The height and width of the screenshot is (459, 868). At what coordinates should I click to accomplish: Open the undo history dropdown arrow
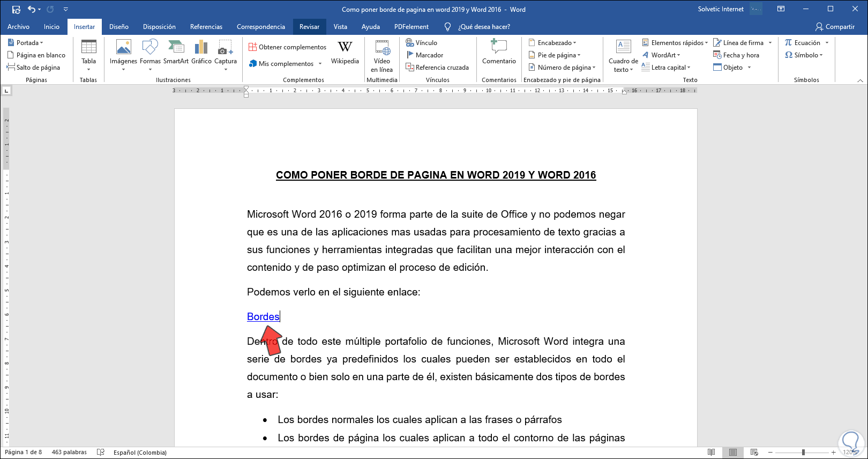coord(39,9)
